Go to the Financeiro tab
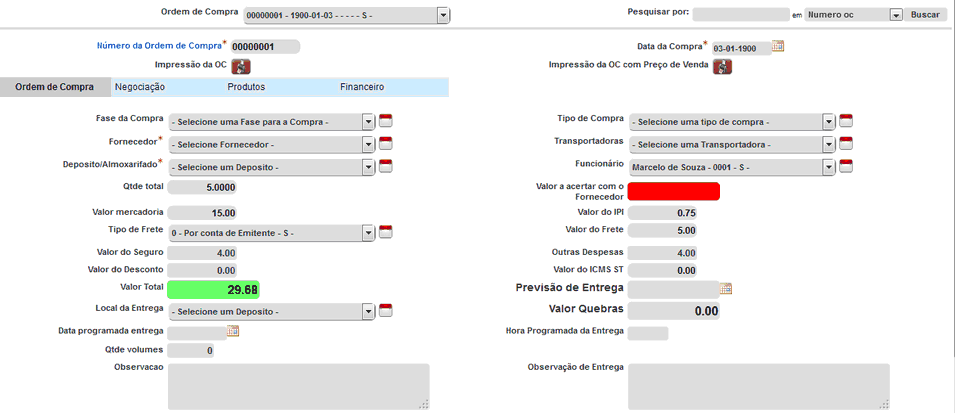This screenshot has height=413, width=955. point(362,87)
